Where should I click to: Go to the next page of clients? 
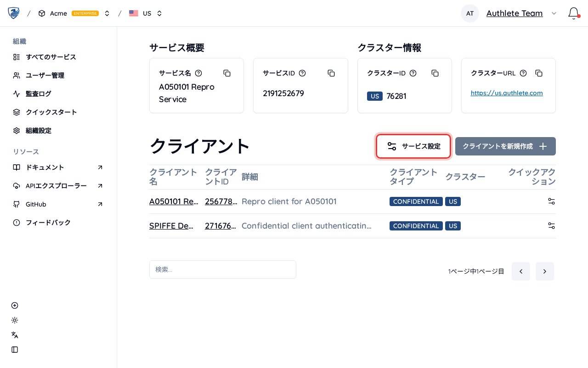[x=545, y=271]
